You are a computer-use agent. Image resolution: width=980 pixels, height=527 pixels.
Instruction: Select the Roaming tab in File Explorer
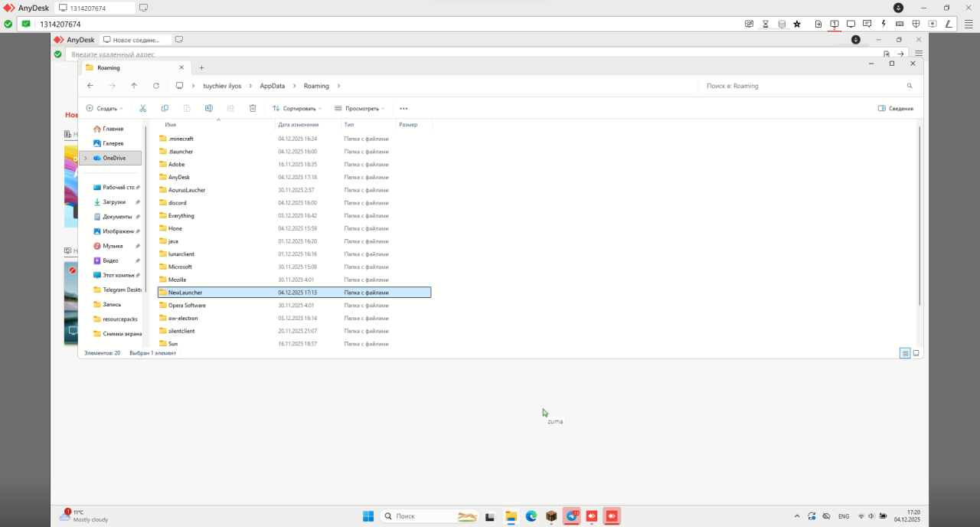coord(130,67)
